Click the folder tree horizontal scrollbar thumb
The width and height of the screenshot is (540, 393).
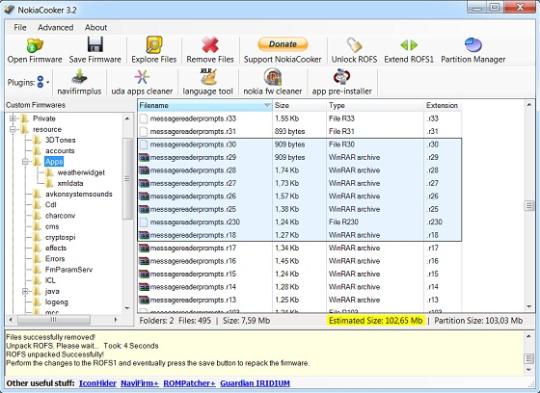point(53,320)
